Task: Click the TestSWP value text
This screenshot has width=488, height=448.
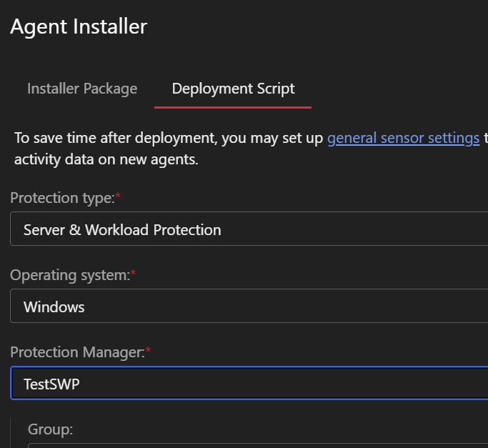Action: tap(51, 384)
